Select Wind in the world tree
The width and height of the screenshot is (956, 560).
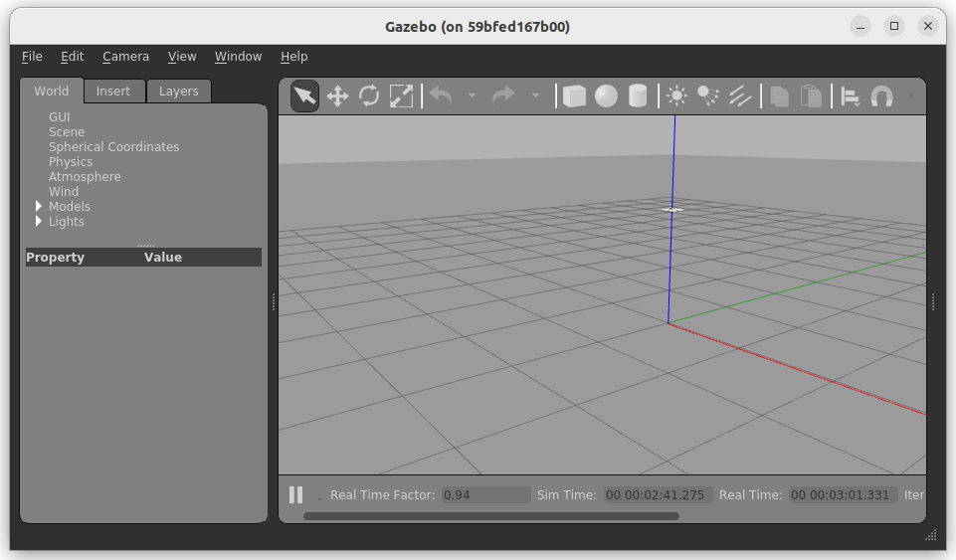tap(64, 191)
